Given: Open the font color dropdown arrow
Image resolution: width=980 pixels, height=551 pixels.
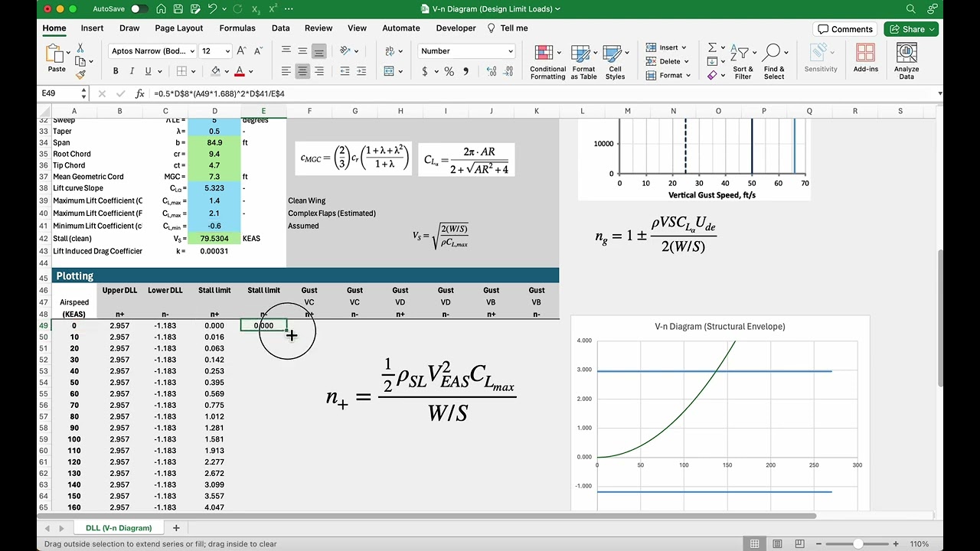Looking at the screenshot, I should tap(251, 71).
